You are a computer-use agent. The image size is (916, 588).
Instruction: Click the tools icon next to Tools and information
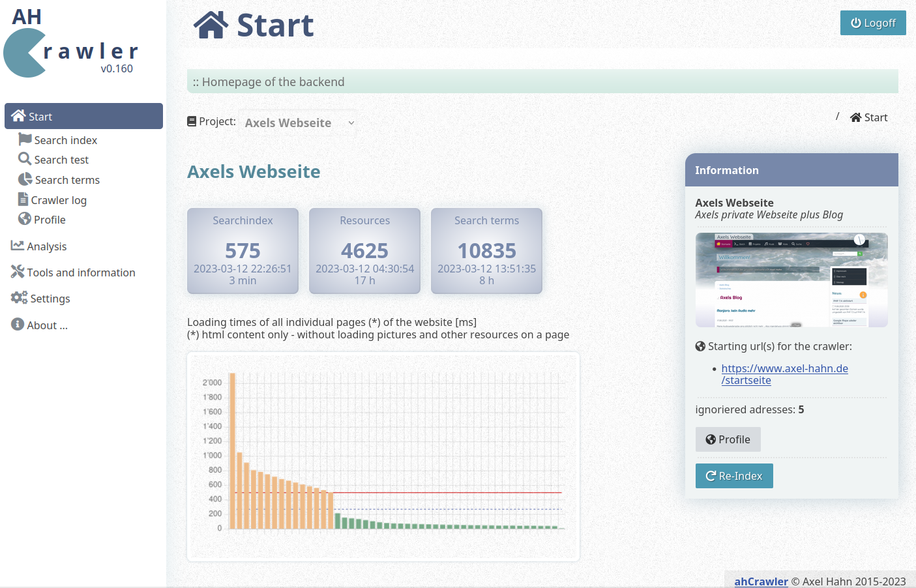[18, 272]
